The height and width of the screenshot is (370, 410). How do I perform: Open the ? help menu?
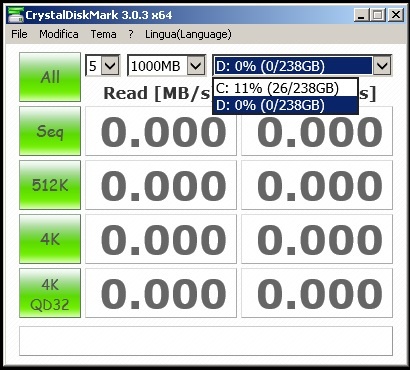131,34
